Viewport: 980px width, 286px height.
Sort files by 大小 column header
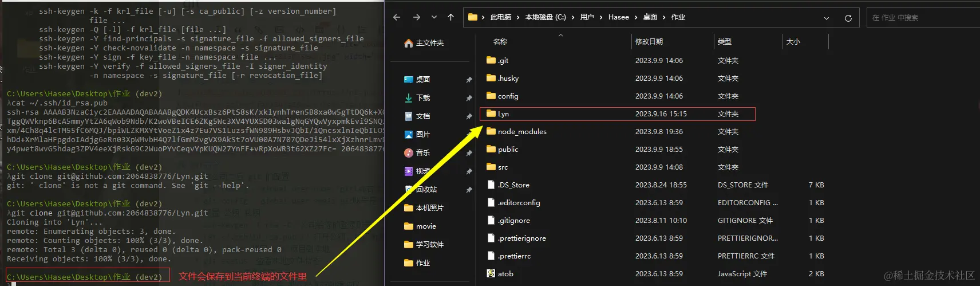point(793,42)
